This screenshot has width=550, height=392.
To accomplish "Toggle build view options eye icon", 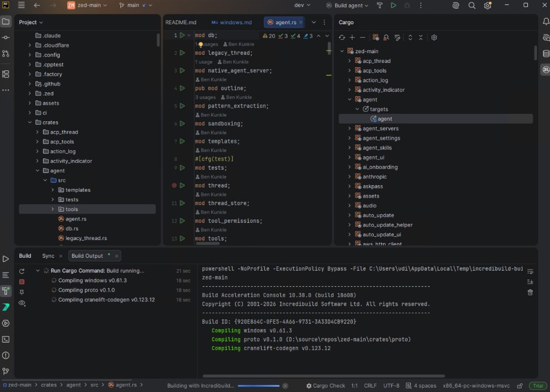I will click(21, 303).
